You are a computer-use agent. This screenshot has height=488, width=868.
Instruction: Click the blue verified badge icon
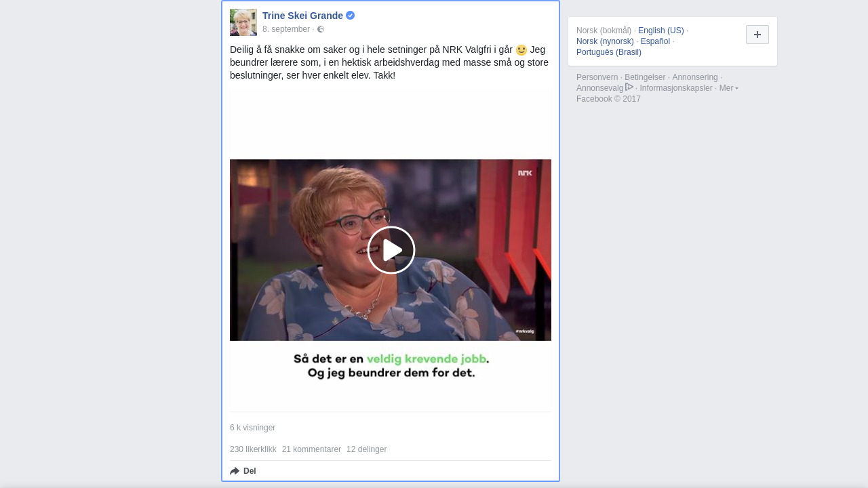point(350,16)
